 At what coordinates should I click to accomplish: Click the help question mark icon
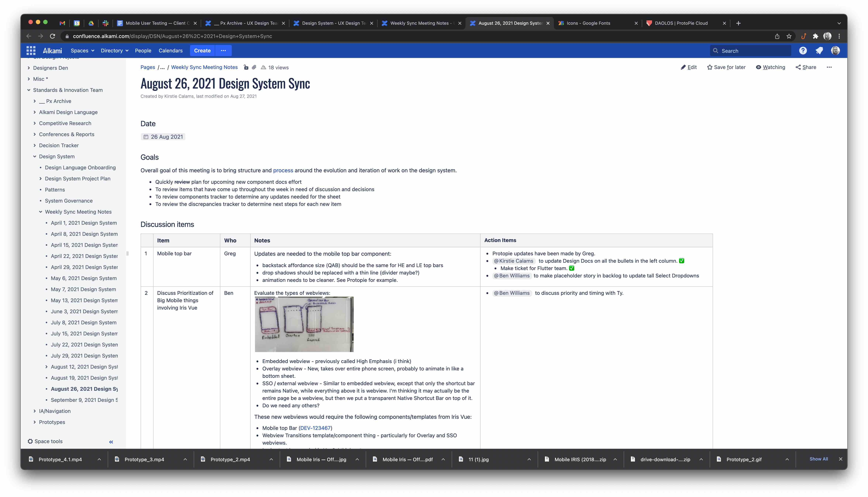(x=803, y=51)
